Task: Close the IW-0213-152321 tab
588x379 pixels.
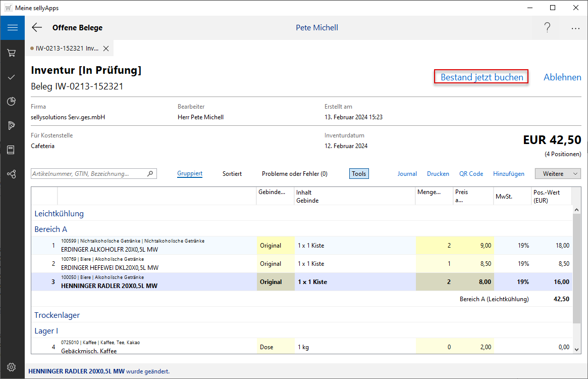Action: tap(106, 49)
